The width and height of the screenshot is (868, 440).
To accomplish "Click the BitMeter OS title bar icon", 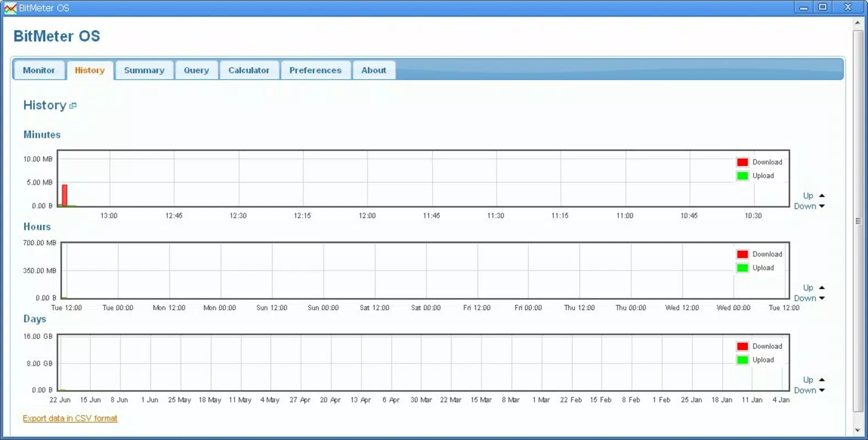I will 10,8.
